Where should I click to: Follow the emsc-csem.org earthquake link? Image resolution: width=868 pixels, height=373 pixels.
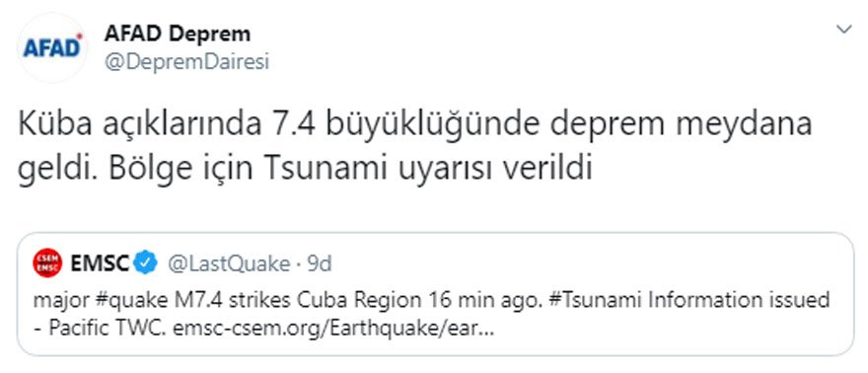point(333,330)
